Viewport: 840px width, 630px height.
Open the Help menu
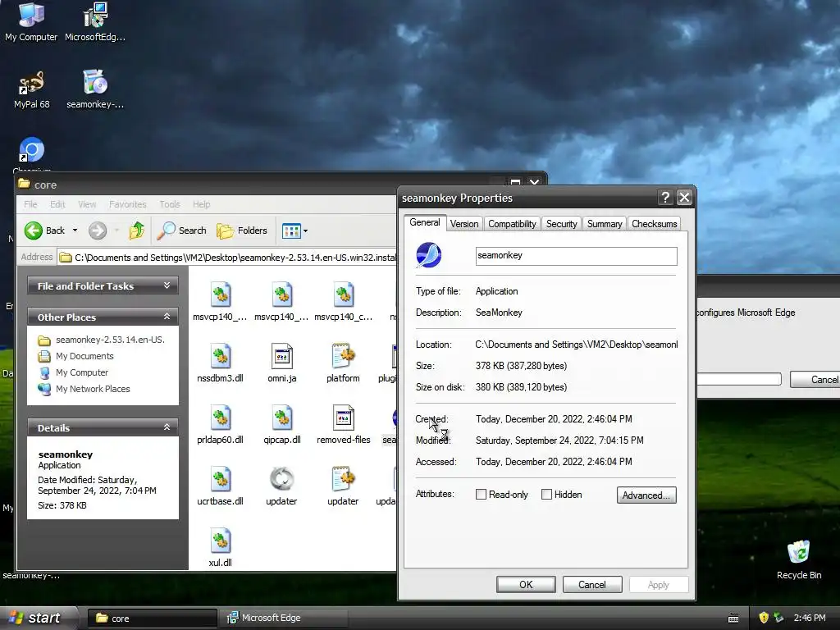pos(202,204)
